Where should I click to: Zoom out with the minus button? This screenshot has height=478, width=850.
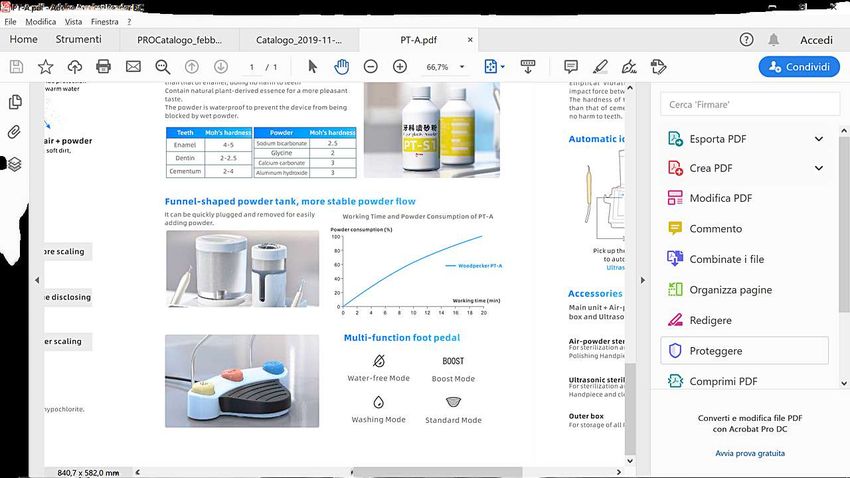(x=371, y=67)
